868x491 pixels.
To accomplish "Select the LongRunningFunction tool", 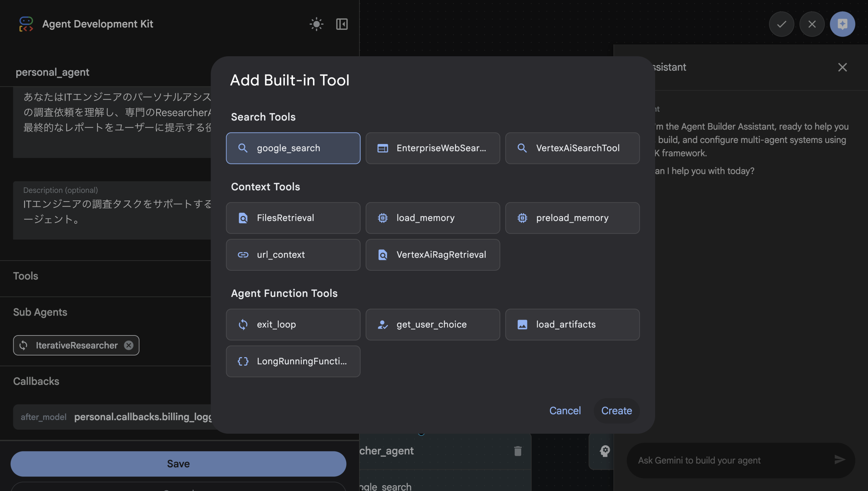I will pyautogui.click(x=293, y=361).
